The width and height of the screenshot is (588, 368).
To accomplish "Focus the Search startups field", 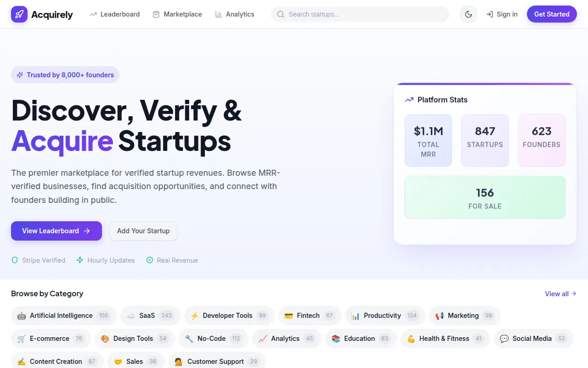I will coord(360,14).
